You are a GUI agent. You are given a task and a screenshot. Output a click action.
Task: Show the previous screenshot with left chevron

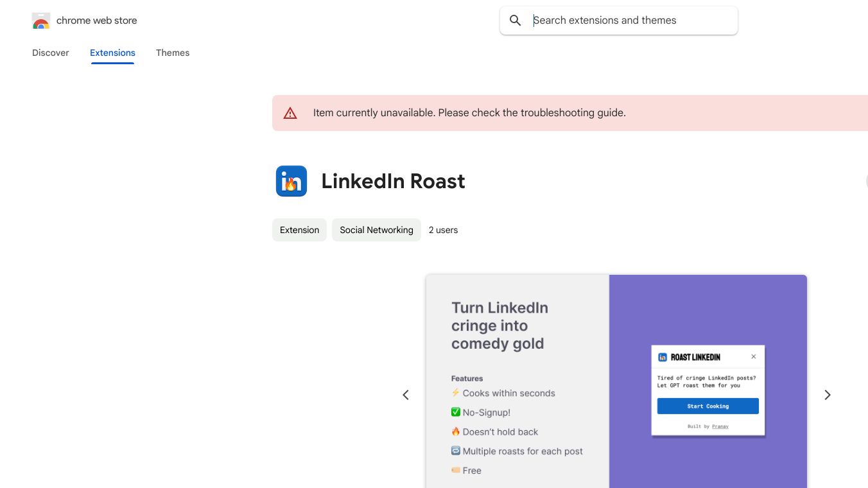(406, 395)
